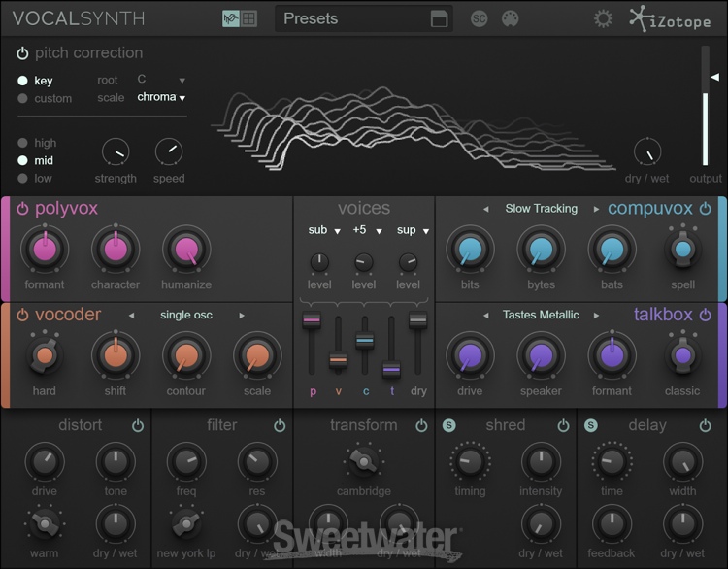Viewport: 728px width, 569px height.
Task: Open the scale chroma dropdown
Action: [x=161, y=97]
